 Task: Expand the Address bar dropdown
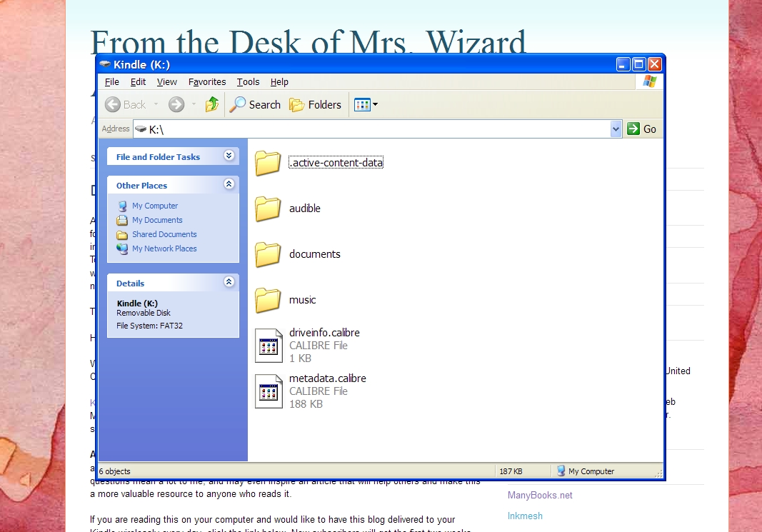616,129
